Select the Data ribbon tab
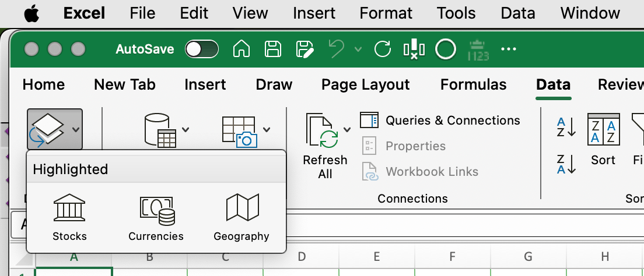The height and width of the screenshot is (276, 644). [x=553, y=84]
